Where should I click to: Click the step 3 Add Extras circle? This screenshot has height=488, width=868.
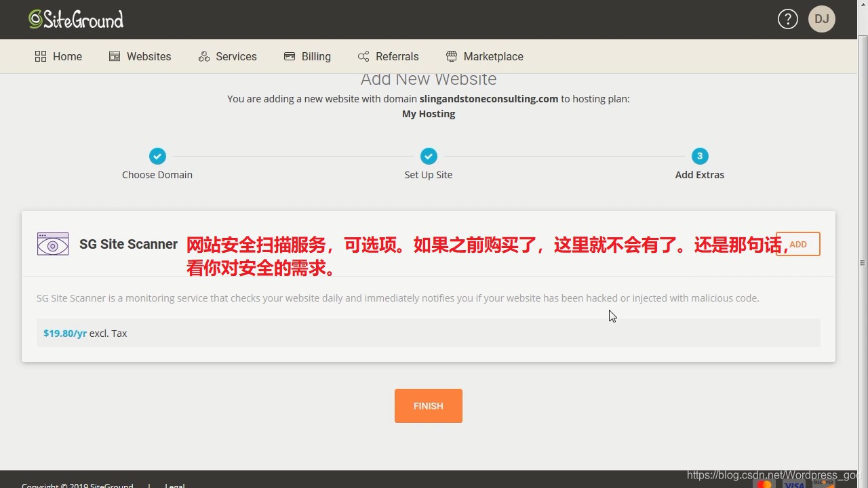[x=700, y=156]
